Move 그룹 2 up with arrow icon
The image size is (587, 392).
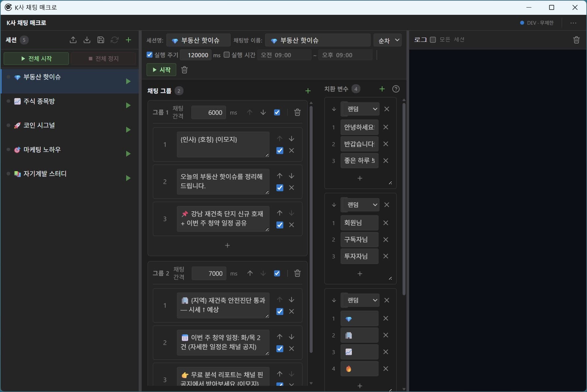pyautogui.click(x=250, y=273)
